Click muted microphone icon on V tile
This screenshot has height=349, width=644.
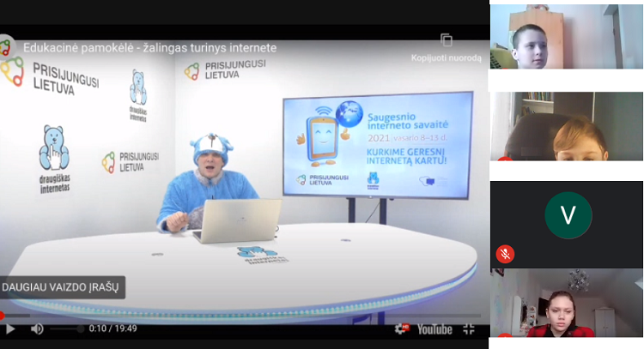click(505, 254)
